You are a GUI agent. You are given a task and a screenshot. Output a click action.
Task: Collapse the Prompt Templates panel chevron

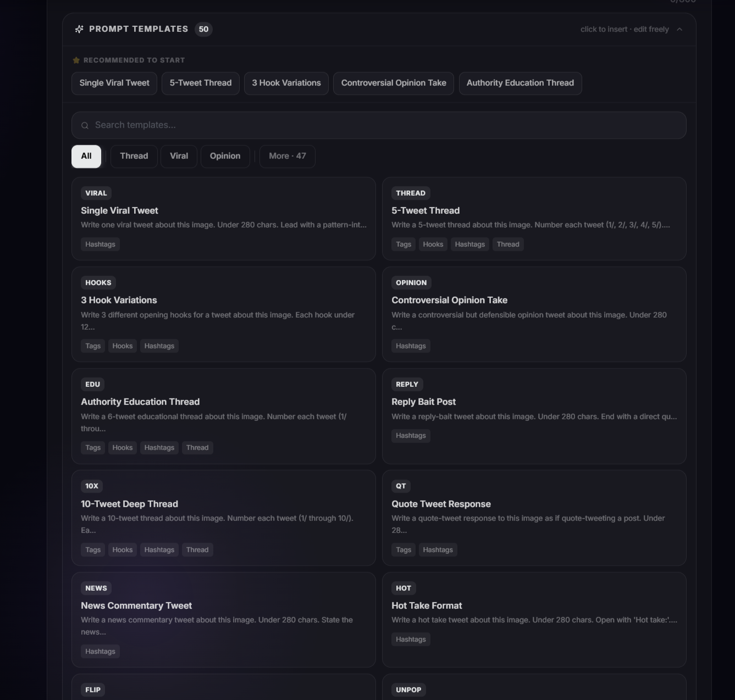[679, 29]
